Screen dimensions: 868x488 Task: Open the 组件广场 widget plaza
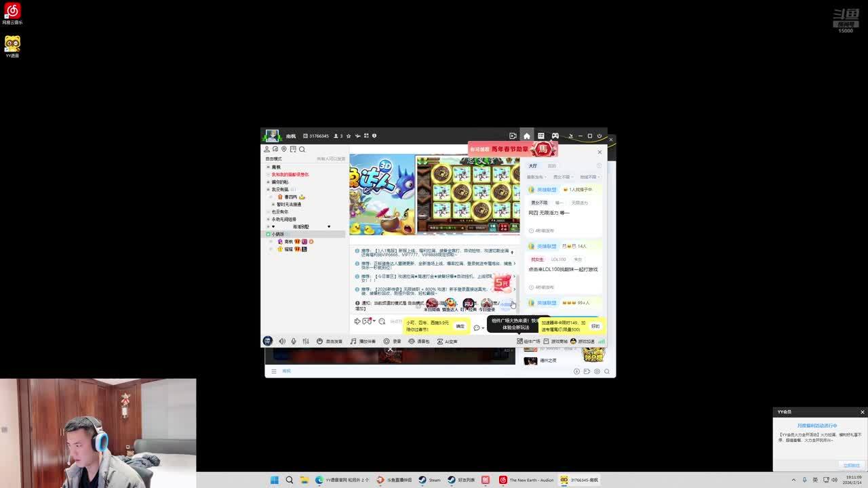click(528, 341)
